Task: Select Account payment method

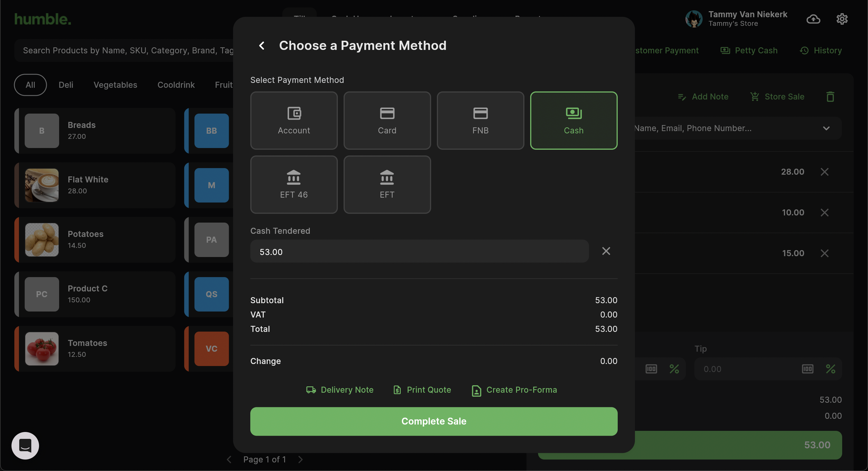Action: 294,120
